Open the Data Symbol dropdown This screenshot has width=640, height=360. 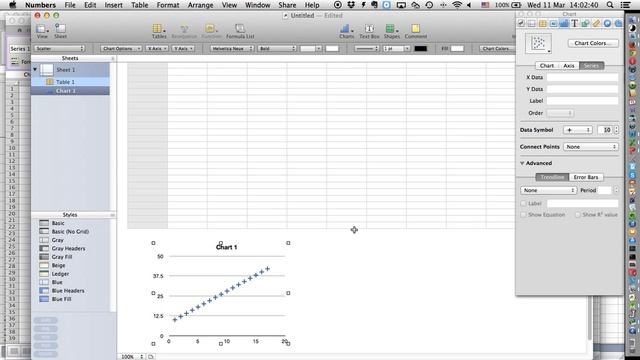[578, 130]
